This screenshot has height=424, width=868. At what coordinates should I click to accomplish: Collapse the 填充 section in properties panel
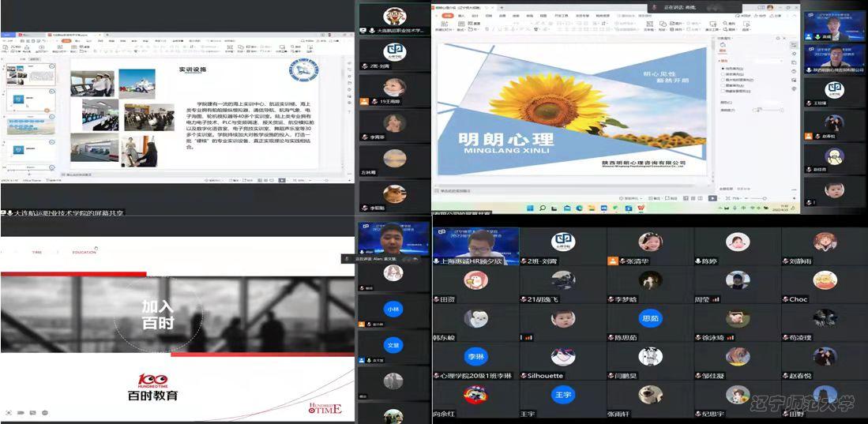721,62
